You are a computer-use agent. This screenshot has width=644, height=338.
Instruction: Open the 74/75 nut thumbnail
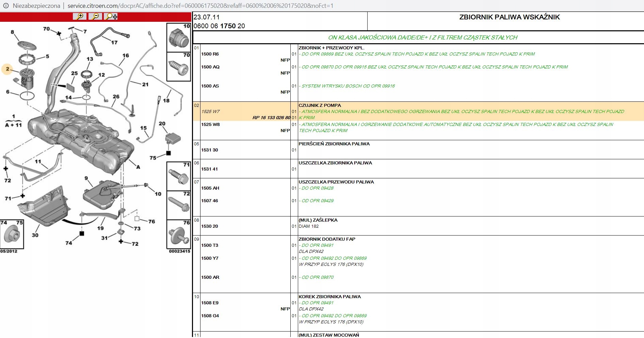(x=12, y=234)
